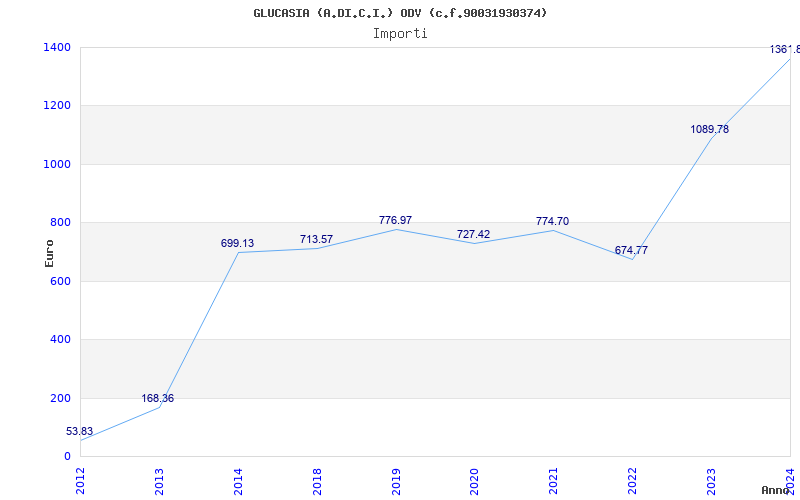Click the 200 y-axis tick label
Screen dimensions: 800x500
pyautogui.click(x=61, y=398)
